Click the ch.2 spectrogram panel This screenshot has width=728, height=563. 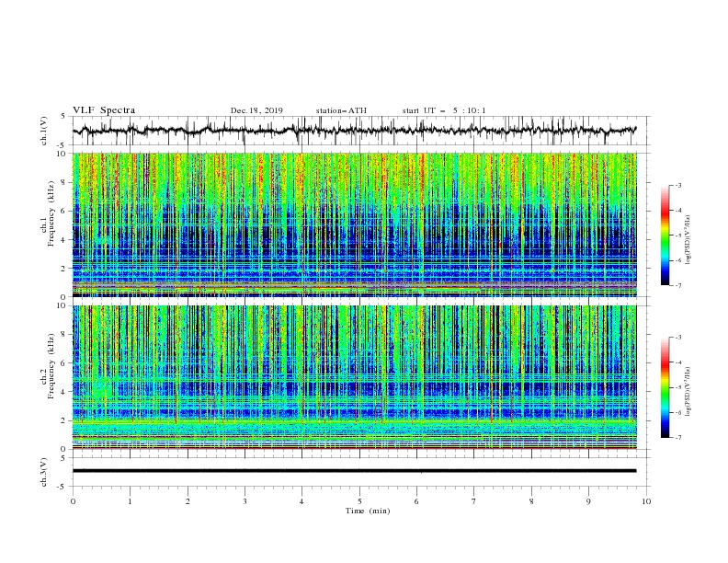[355, 377]
